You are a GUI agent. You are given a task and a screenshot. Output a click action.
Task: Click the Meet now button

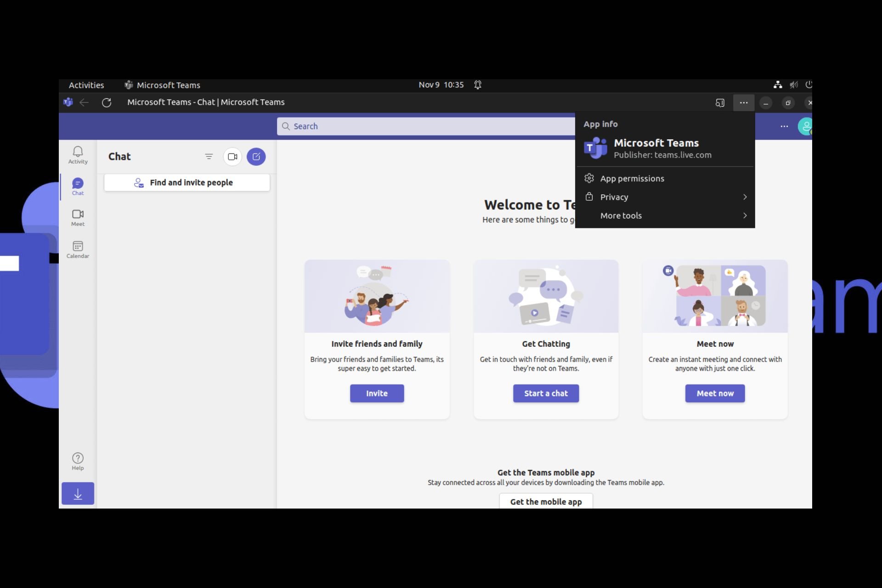(x=715, y=393)
